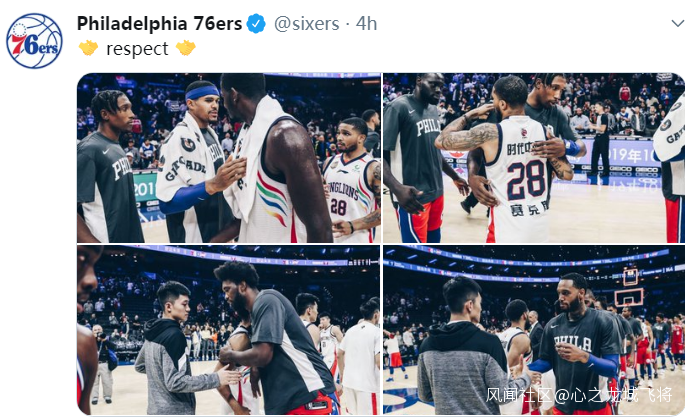
Task: Click the 76ers profile avatar logo
Action: click(x=35, y=41)
